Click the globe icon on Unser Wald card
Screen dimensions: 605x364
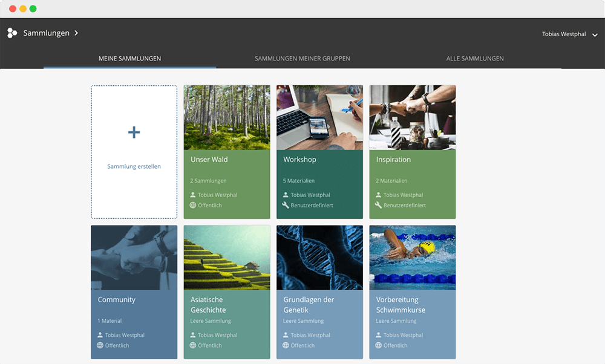[193, 205]
